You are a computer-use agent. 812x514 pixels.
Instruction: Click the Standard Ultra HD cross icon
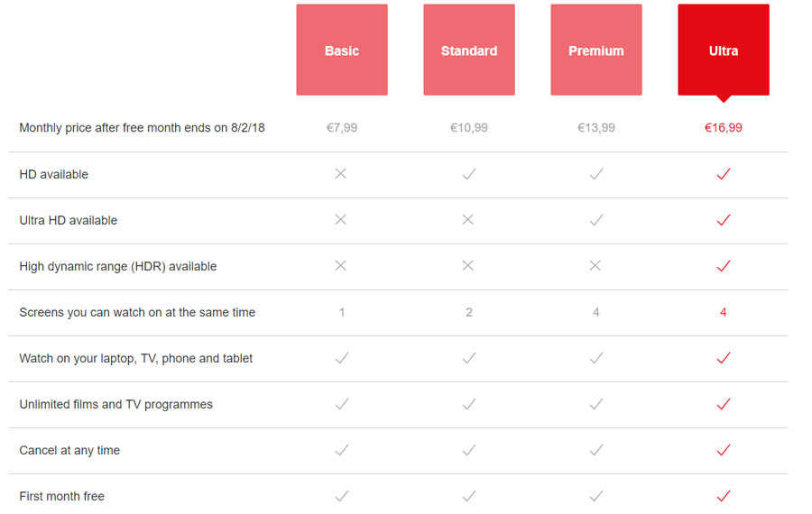tap(467, 220)
